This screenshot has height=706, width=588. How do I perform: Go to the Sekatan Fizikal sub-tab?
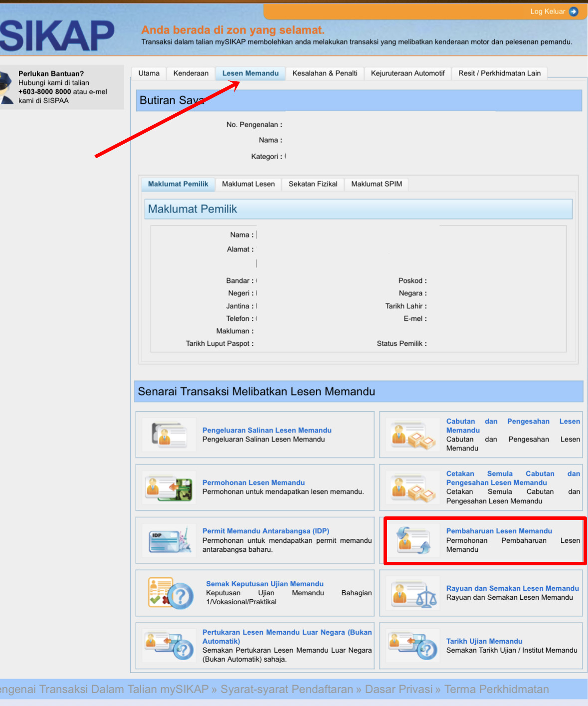pos(313,184)
